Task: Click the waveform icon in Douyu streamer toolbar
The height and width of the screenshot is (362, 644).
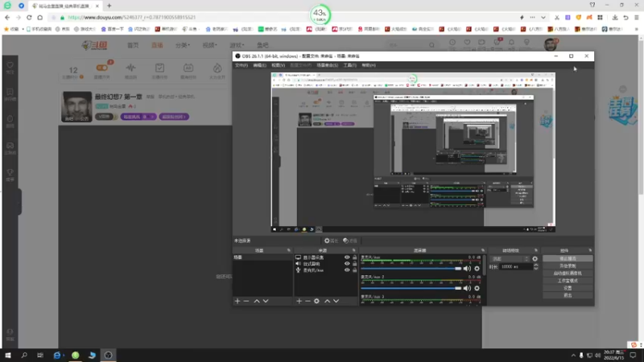Action: tap(130, 68)
